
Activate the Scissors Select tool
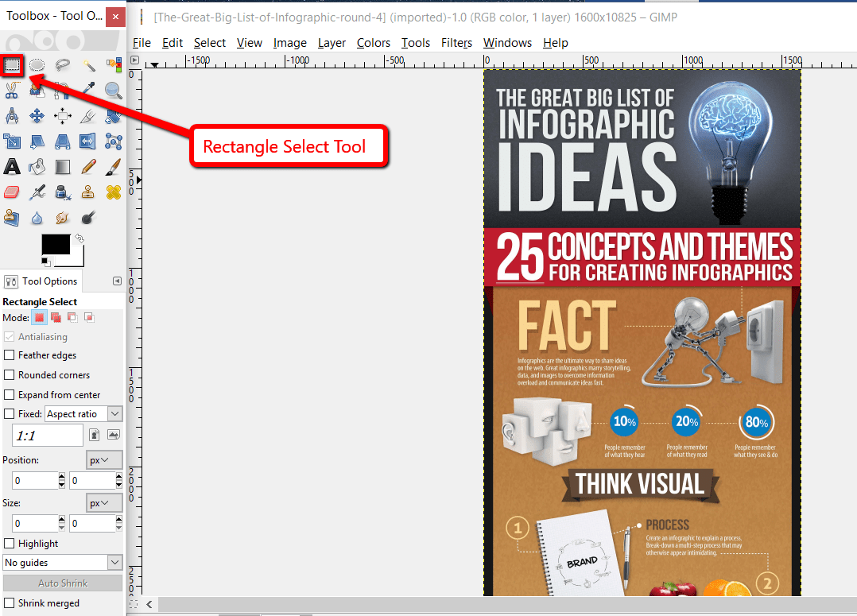click(12, 90)
